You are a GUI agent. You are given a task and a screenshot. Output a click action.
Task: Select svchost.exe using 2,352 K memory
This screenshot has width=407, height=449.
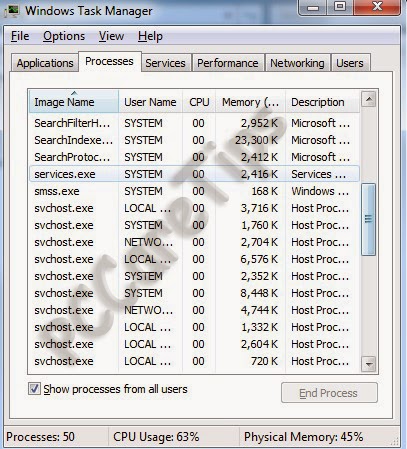point(194,276)
